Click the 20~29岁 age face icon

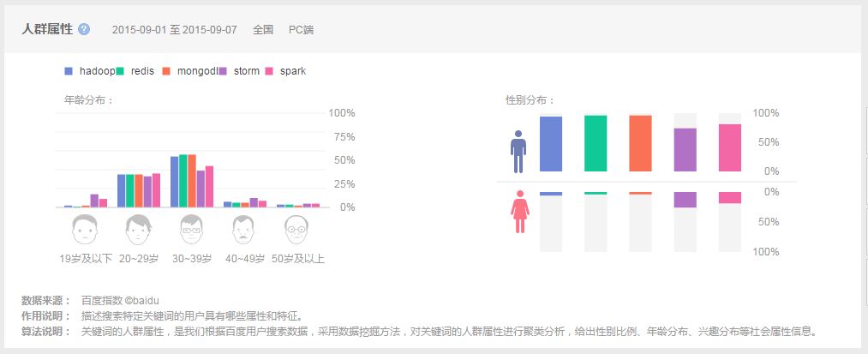139,230
